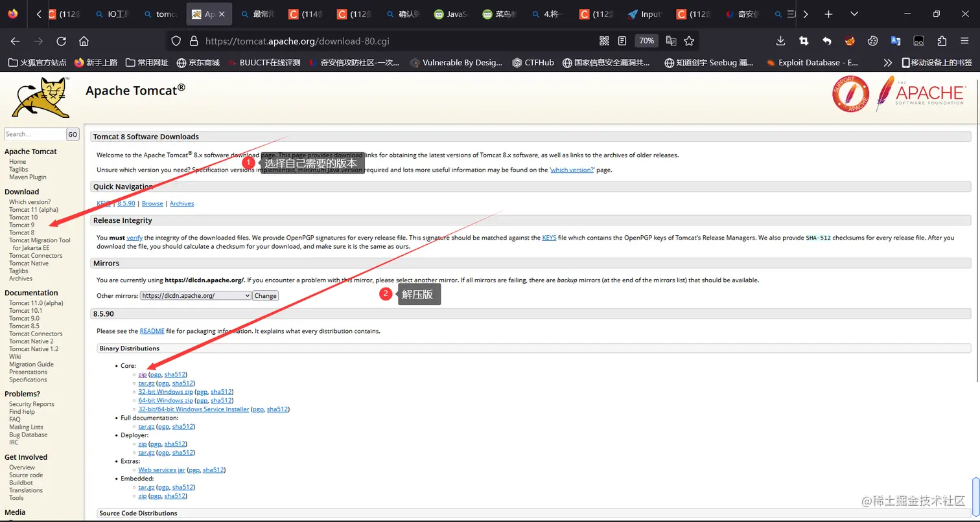Switch to the 最常用 tab

click(x=258, y=14)
